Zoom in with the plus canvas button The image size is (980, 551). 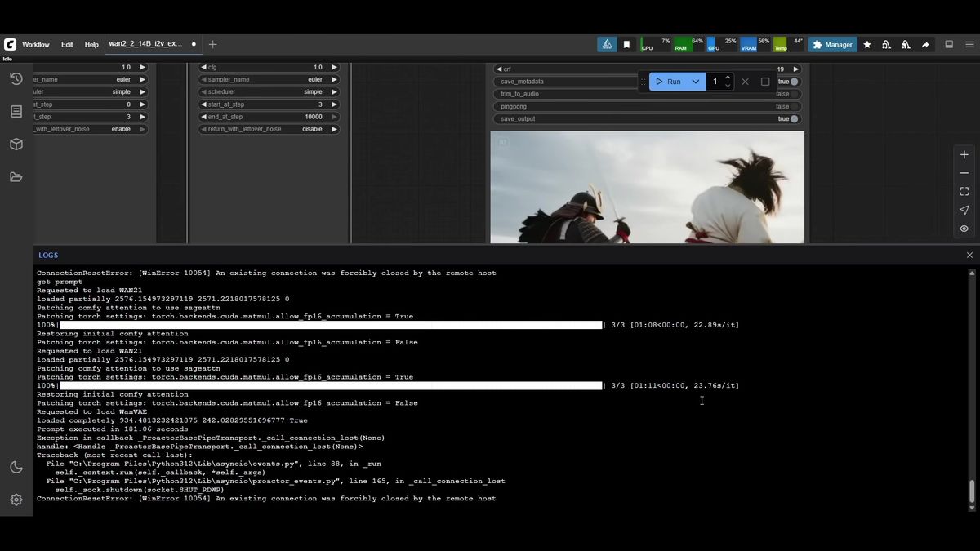[964, 154]
